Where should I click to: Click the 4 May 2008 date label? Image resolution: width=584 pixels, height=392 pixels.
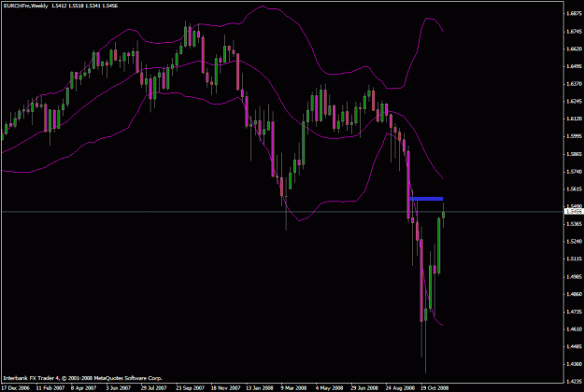click(329, 388)
